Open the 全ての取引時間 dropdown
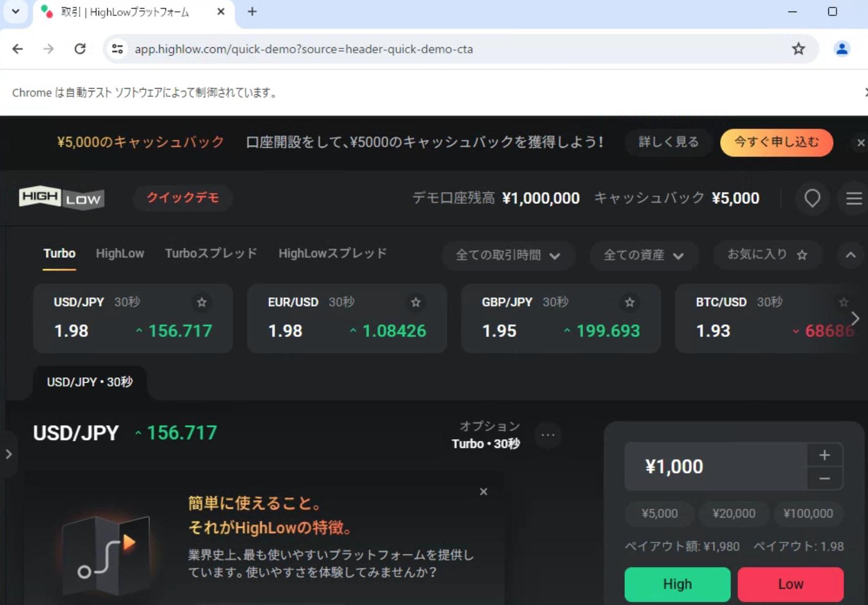Viewport: 868px width, 605px height. point(508,255)
